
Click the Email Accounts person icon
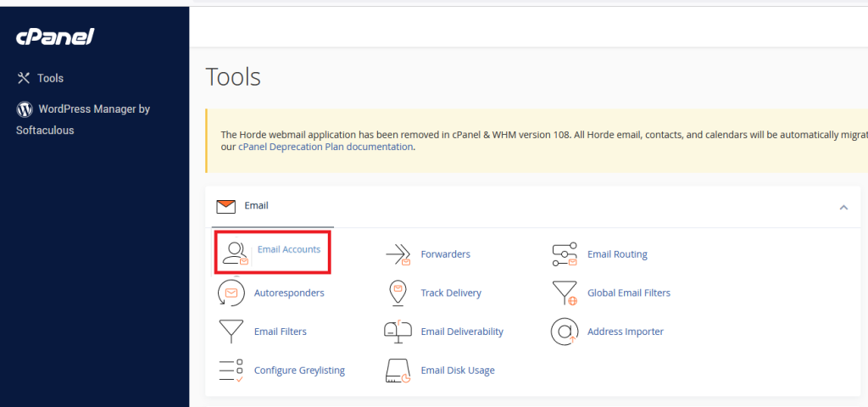(x=234, y=253)
